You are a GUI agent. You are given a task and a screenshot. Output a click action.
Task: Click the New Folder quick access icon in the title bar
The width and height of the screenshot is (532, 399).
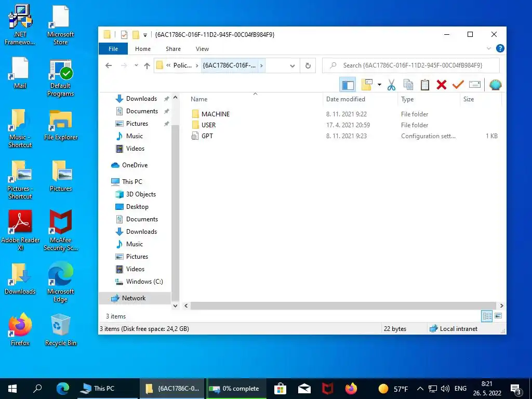click(136, 35)
